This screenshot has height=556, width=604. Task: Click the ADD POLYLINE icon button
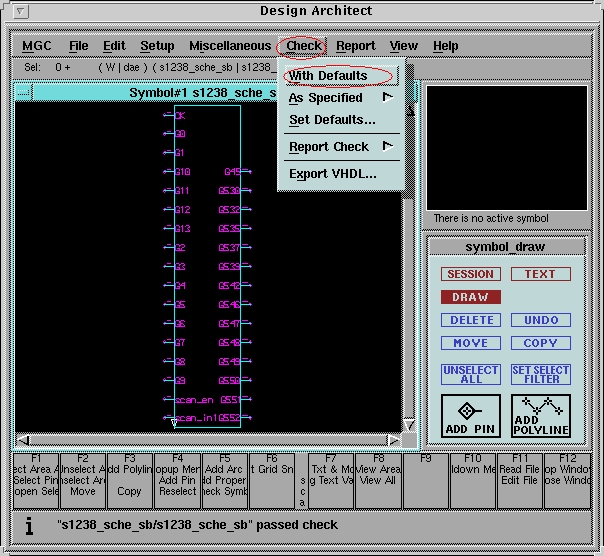click(x=540, y=415)
